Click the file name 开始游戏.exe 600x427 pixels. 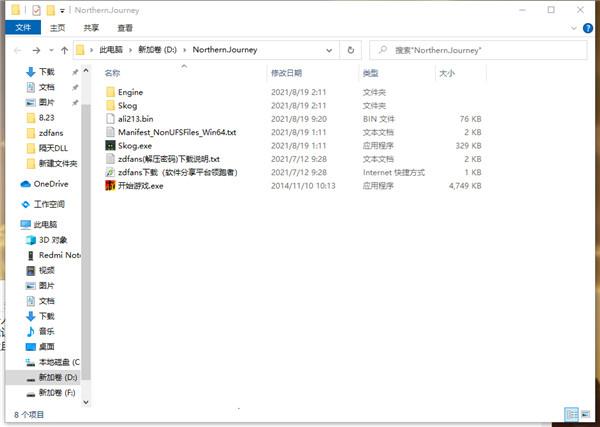[x=140, y=186]
